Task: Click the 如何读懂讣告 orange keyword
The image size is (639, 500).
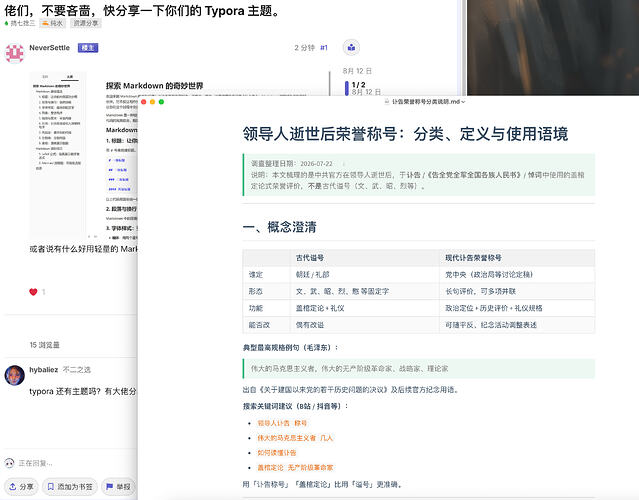Action: coord(277,453)
